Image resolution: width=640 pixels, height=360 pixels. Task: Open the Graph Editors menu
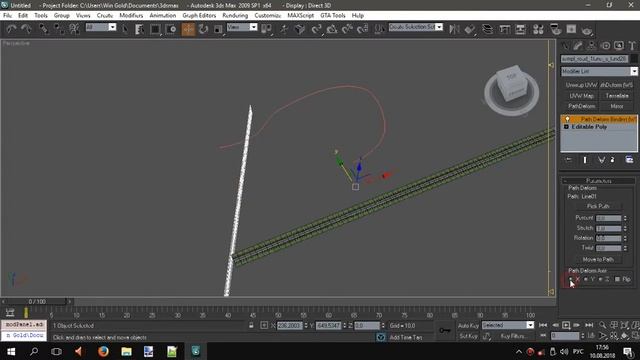pos(199,16)
